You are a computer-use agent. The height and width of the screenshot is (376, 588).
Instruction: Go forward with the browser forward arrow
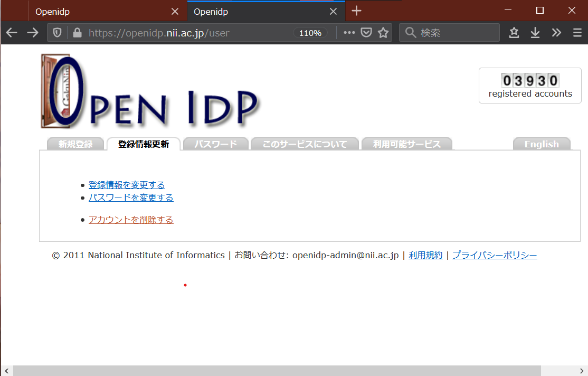[x=33, y=33]
